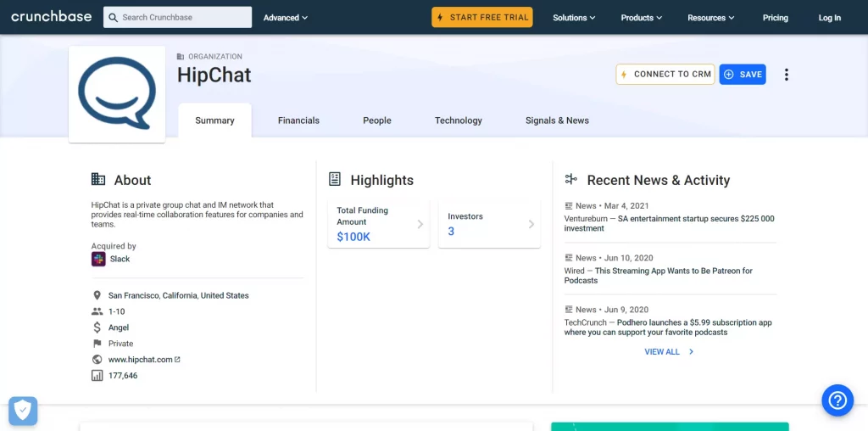868x431 pixels.
Task: Save the HipChat organization
Action: pos(743,74)
